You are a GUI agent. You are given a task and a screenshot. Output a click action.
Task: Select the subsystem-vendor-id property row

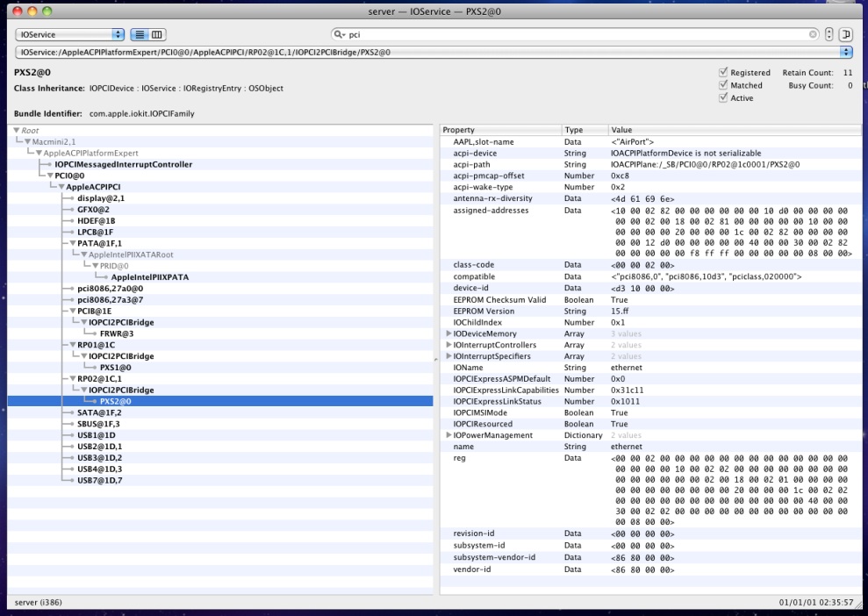tap(650, 557)
